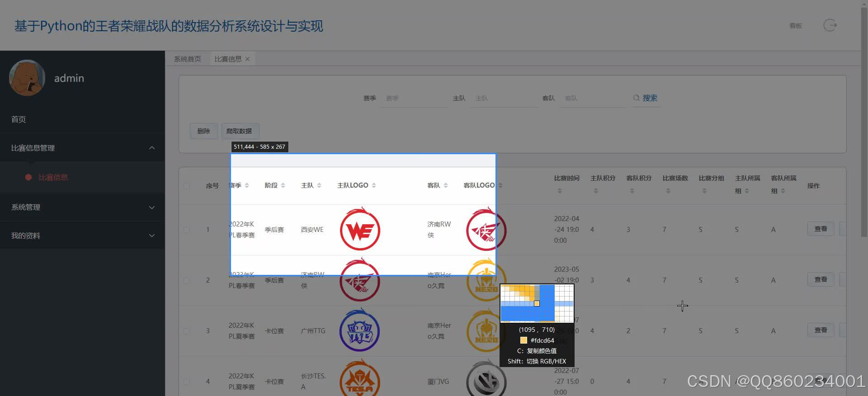Sort by the 客队 column arrows

tap(446, 185)
